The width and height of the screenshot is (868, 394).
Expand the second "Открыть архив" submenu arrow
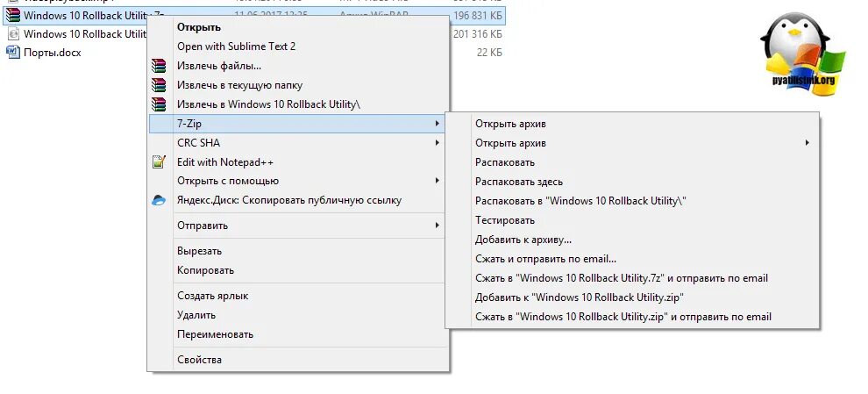pos(808,143)
